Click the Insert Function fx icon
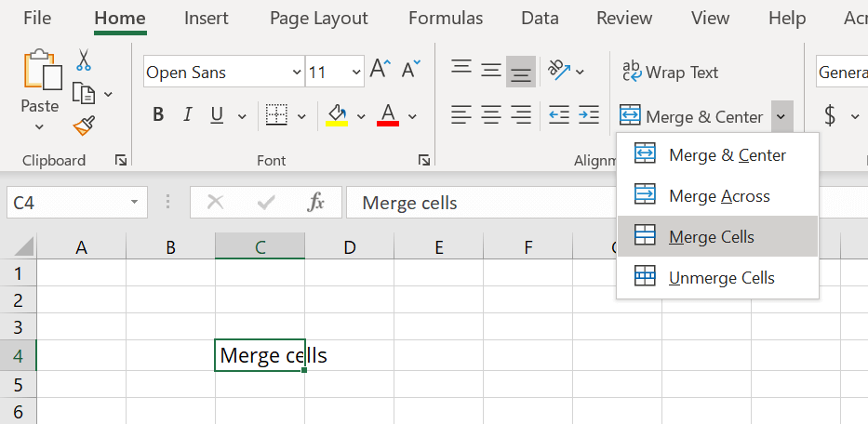Viewport: 868px width, 424px height. pos(316,203)
